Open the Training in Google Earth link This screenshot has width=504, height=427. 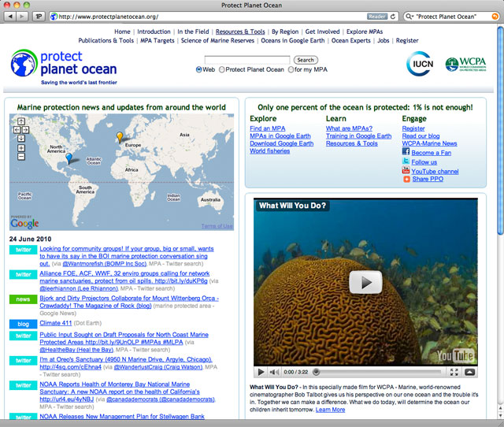[x=359, y=136]
